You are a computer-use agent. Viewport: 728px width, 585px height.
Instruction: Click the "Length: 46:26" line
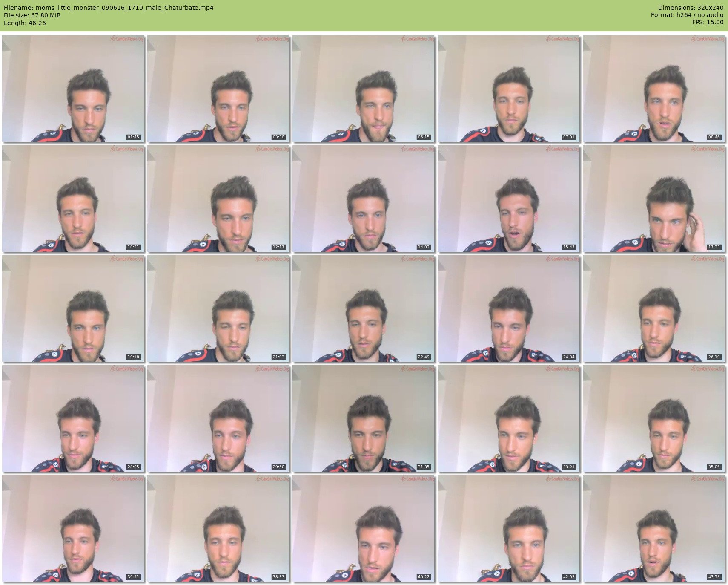pos(25,23)
